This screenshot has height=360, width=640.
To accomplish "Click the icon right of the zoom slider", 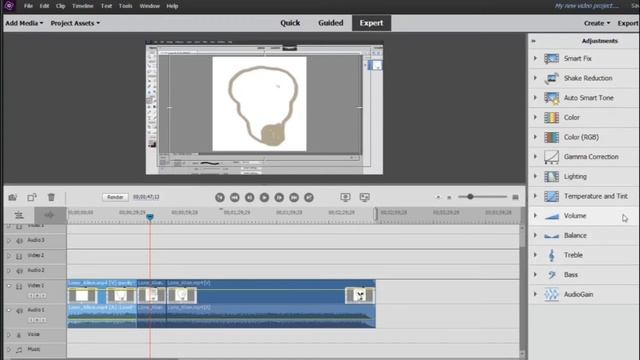I will click(516, 197).
